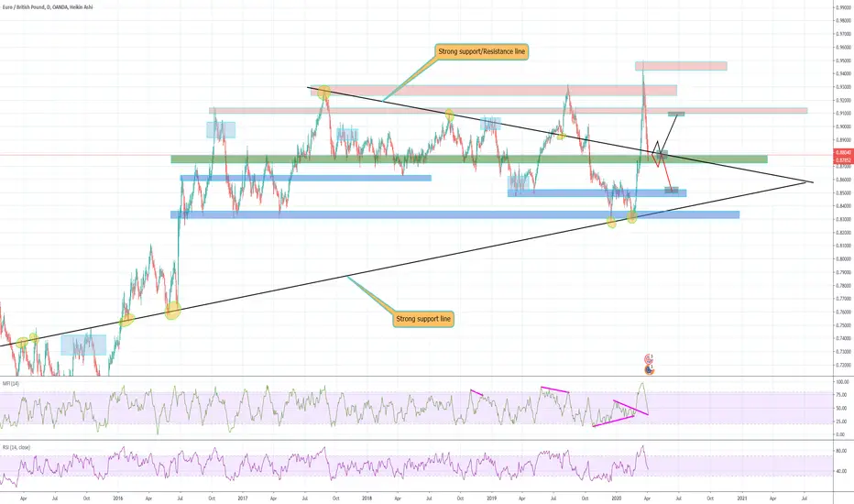Click the 'Strong support/Resistance line' callout
Image resolution: width=854 pixels, height=504 pixels.
coord(481,51)
